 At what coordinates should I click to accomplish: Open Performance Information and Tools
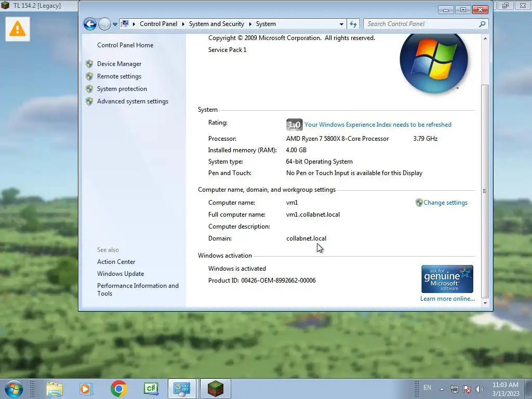tap(138, 289)
